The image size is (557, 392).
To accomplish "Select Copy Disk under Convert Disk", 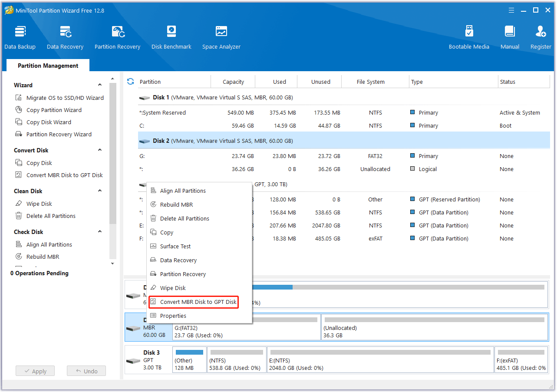I will pos(33,163).
